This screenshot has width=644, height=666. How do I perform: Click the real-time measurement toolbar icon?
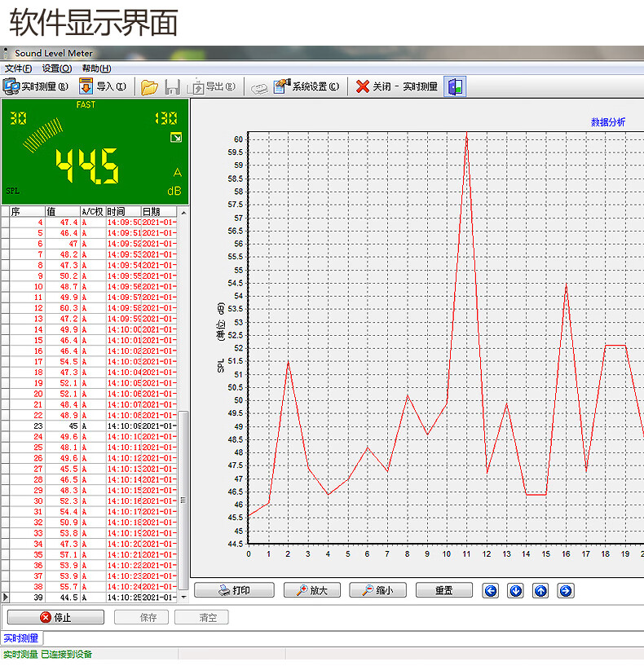[11, 86]
